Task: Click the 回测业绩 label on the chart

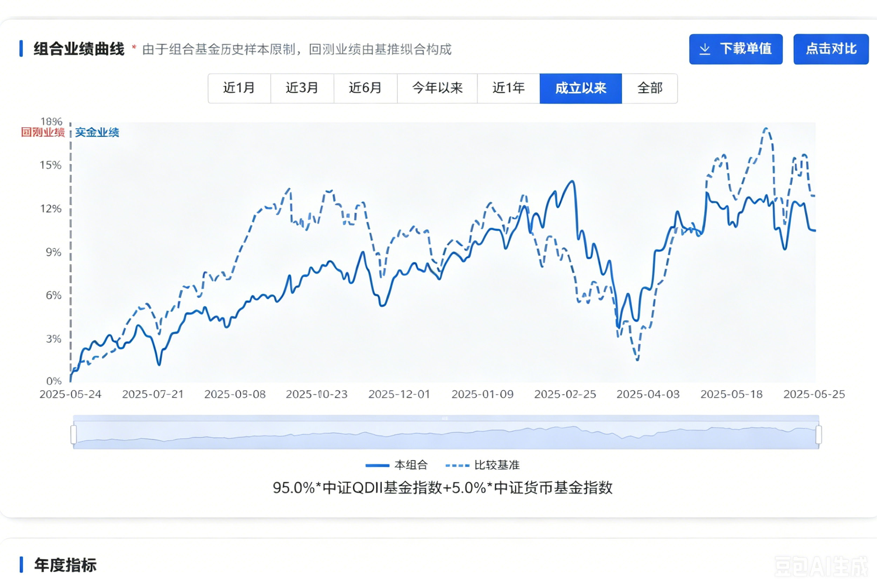Action: (43, 133)
